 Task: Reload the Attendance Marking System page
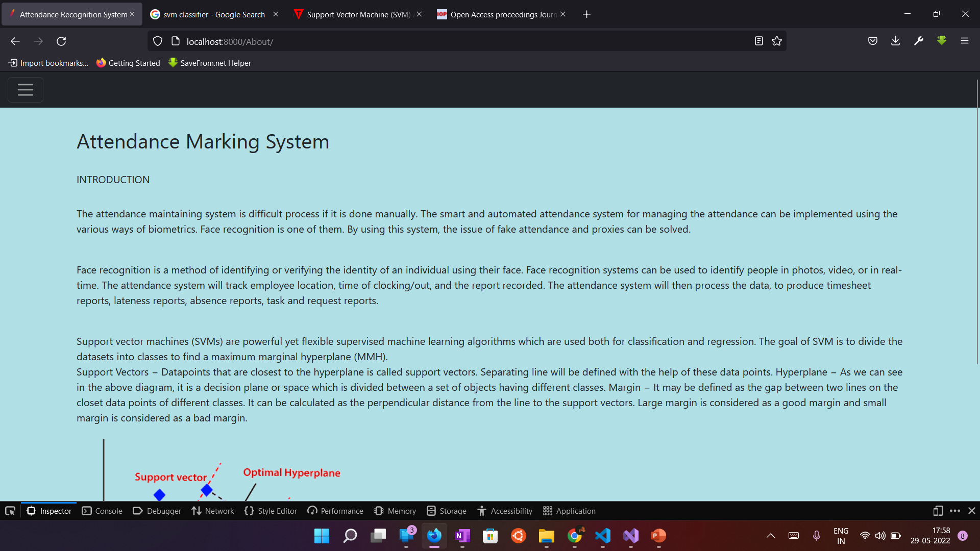[61, 41]
